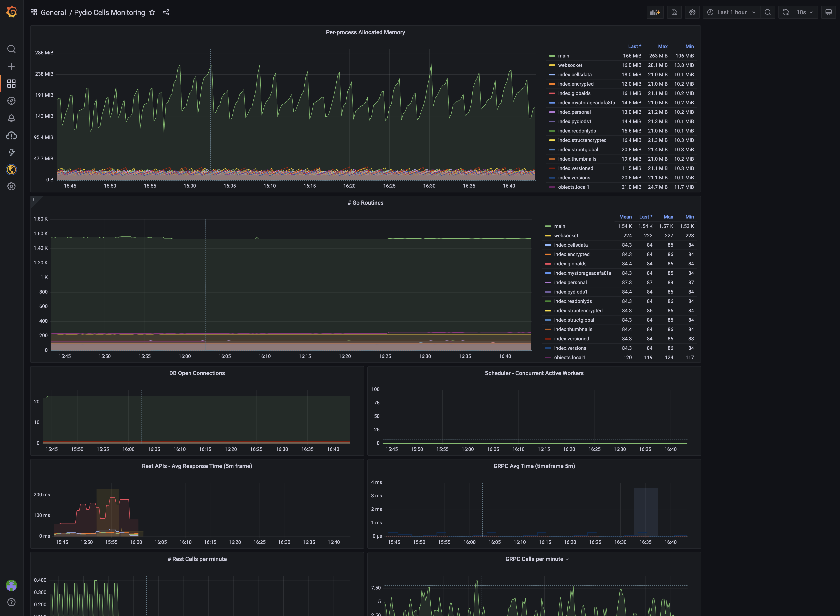Open Rest APIs Avg Response Time panel menu

197,466
